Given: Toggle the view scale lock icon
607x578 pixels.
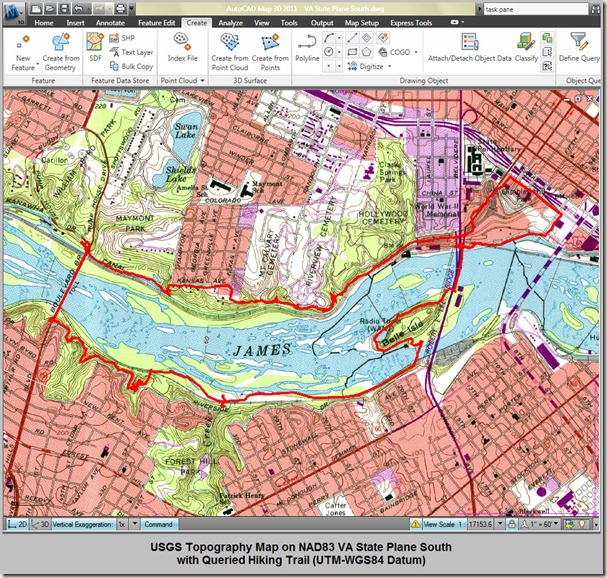Looking at the screenshot, I should [x=512, y=525].
